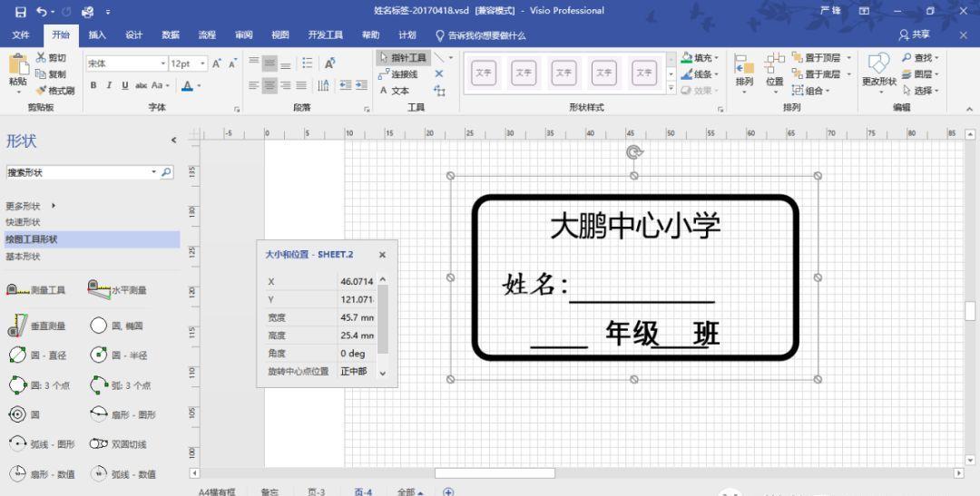Choose the Text (文本) tool
This screenshot has width=980, height=496.
coord(395,90)
